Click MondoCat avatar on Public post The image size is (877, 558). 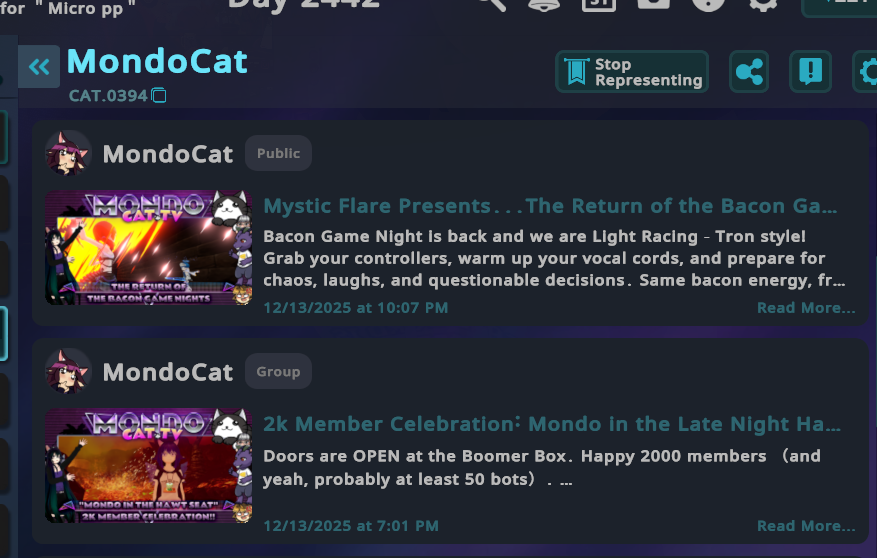pyautogui.click(x=68, y=153)
